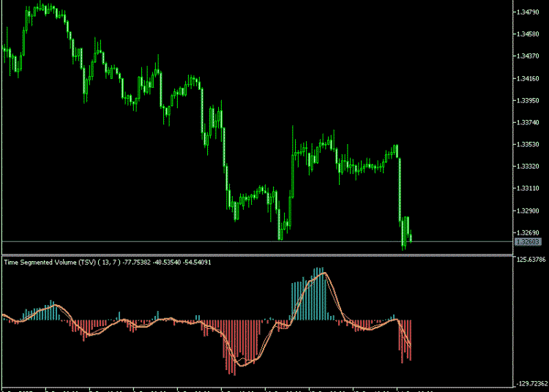Click the divider between chart and TSV subwindow
The image size is (549, 392).
coord(256,255)
